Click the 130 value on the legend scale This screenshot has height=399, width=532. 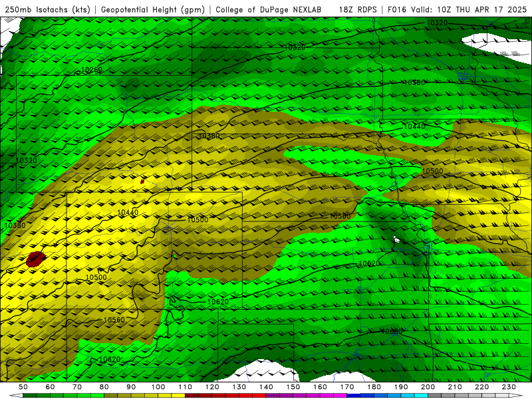click(x=239, y=387)
